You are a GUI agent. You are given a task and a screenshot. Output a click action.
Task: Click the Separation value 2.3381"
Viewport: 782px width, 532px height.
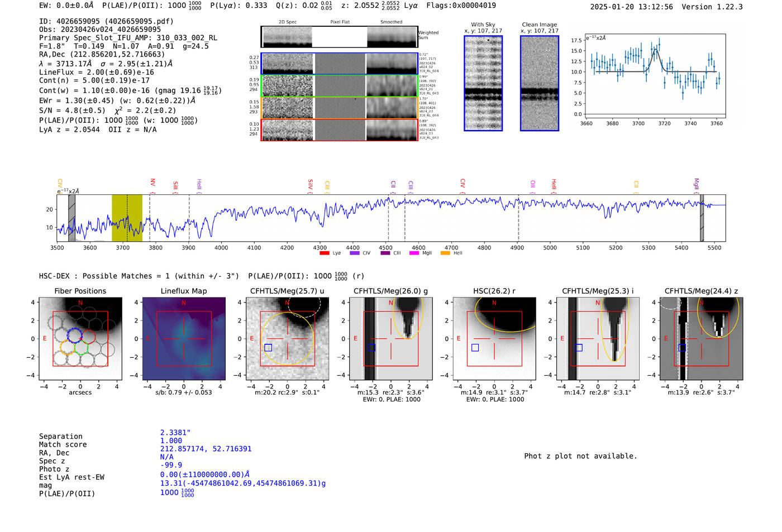(175, 433)
